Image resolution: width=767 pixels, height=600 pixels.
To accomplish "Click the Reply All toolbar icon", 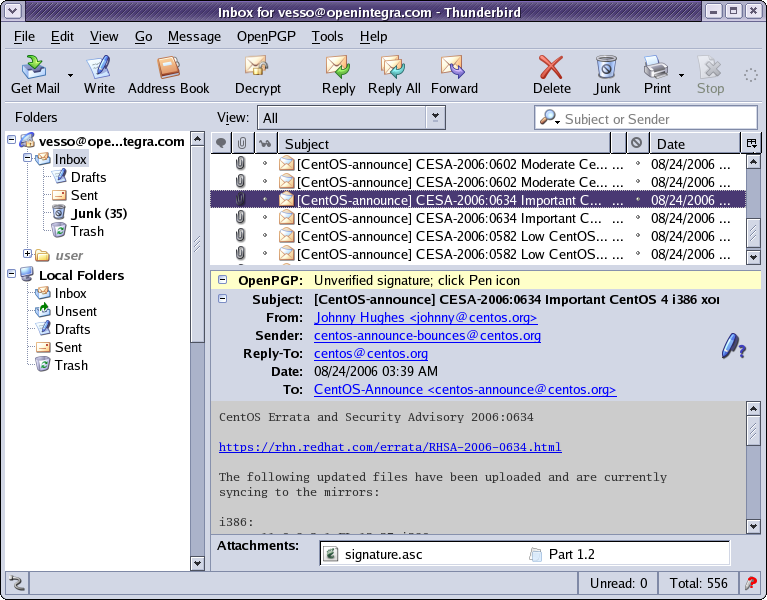I will pos(394,74).
